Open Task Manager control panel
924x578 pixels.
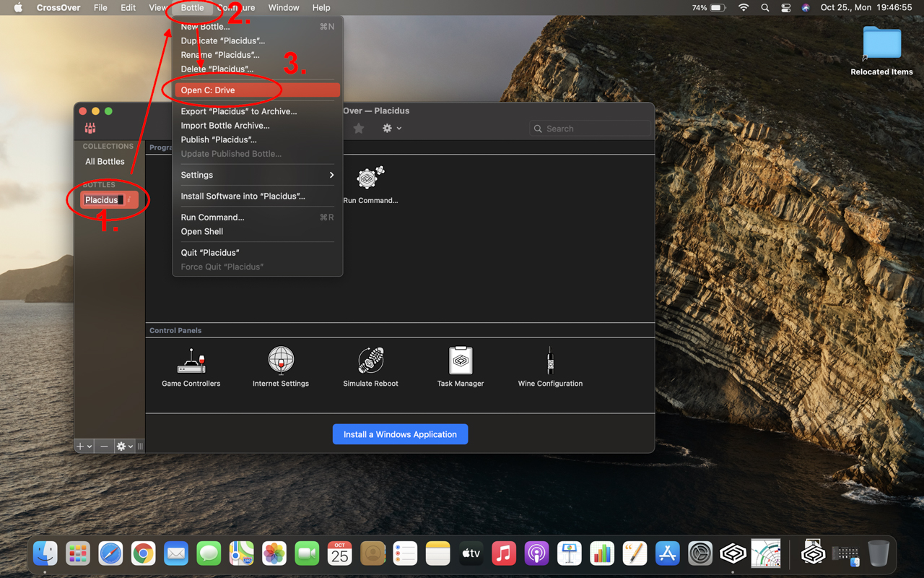pyautogui.click(x=461, y=367)
